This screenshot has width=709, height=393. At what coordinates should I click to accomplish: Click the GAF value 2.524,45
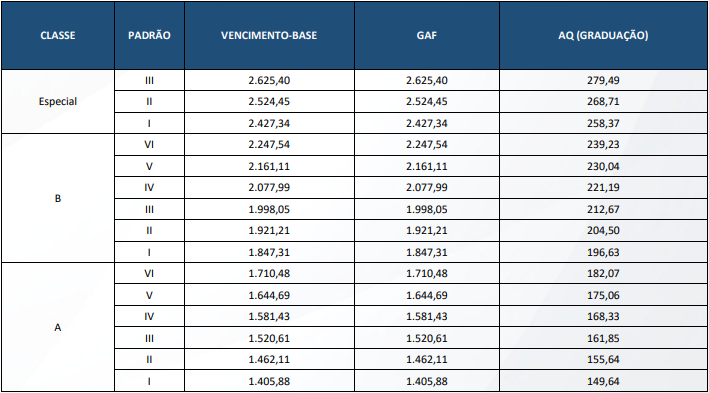coord(427,101)
